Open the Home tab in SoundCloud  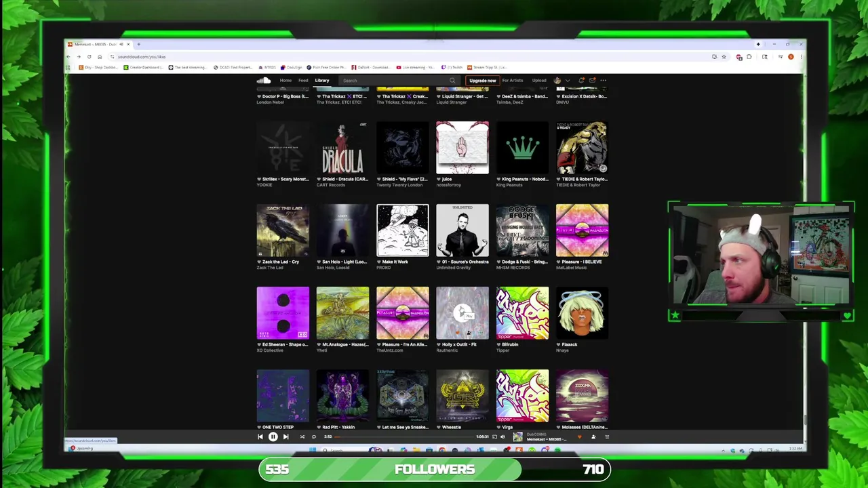(285, 81)
